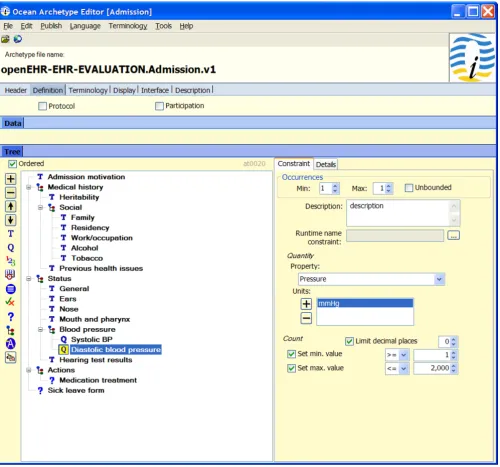Click the blue question mark element icon in sidebar
This screenshot has width=500, height=467.
pos(11,316)
